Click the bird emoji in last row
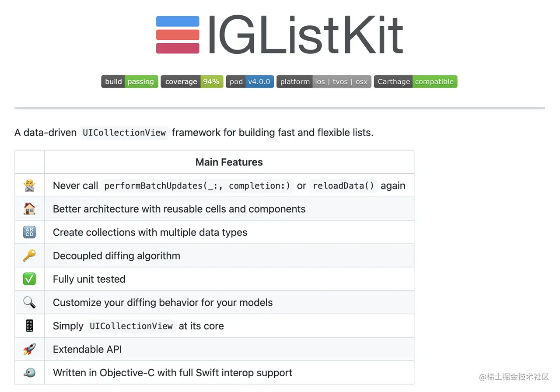 tap(29, 373)
